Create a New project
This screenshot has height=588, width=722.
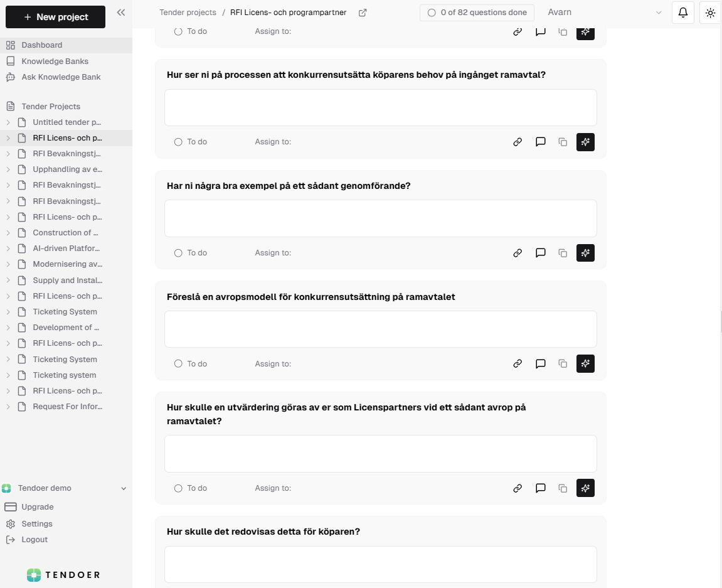(x=55, y=17)
